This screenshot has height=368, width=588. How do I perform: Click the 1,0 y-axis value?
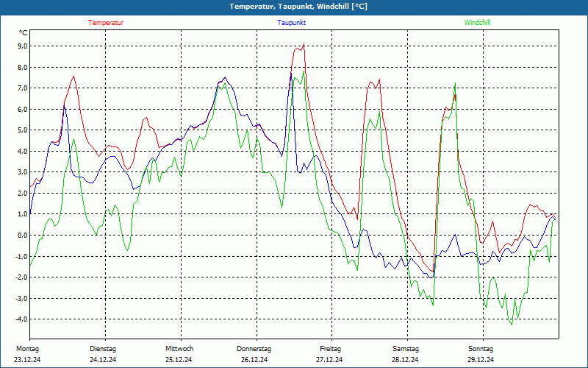pyautogui.click(x=22, y=214)
